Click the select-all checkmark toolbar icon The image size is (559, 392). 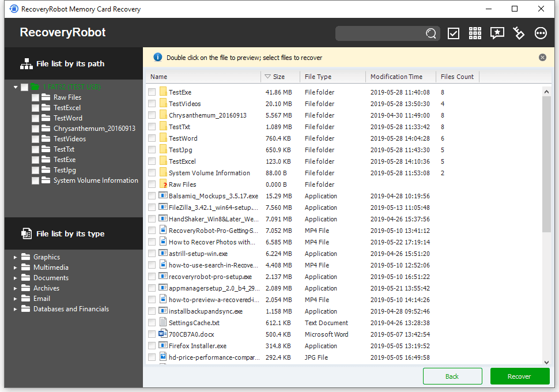pyautogui.click(x=454, y=33)
